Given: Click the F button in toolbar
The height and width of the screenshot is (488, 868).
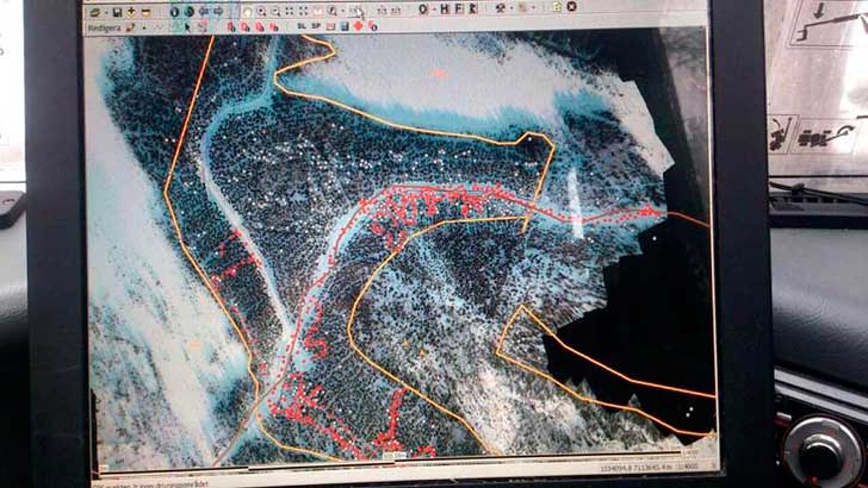Looking at the screenshot, I should point(459,9).
